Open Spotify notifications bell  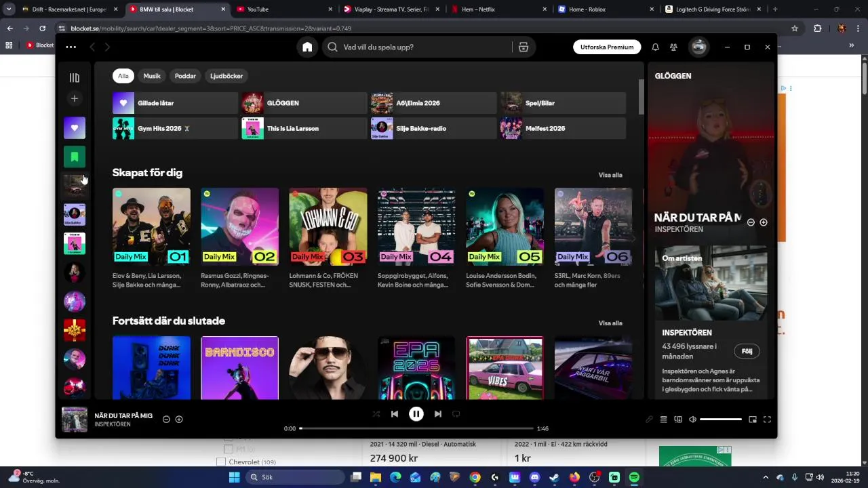pyautogui.click(x=655, y=47)
